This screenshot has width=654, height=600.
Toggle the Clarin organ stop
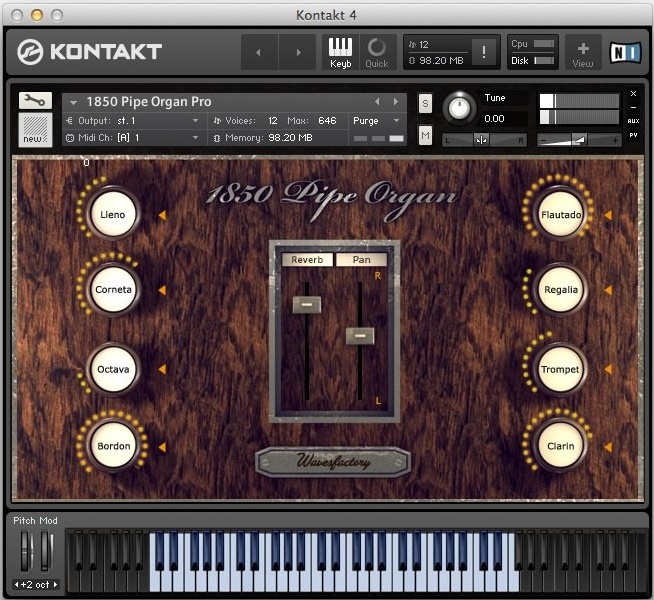coord(560,446)
